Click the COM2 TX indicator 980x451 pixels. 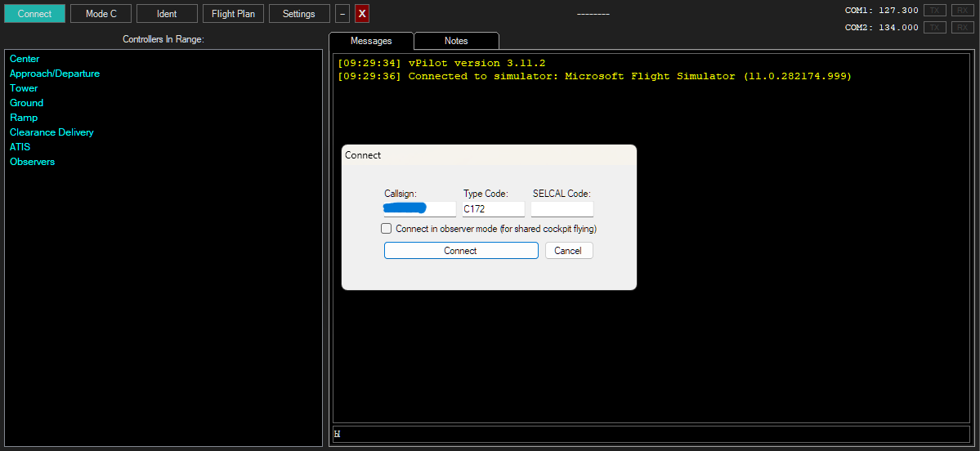[x=934, y=28]
